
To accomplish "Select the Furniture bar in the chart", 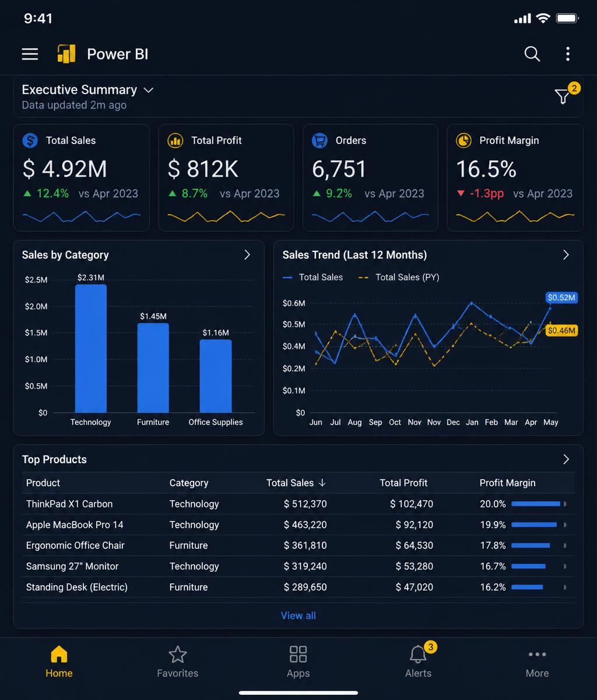I will click(153, 368).
